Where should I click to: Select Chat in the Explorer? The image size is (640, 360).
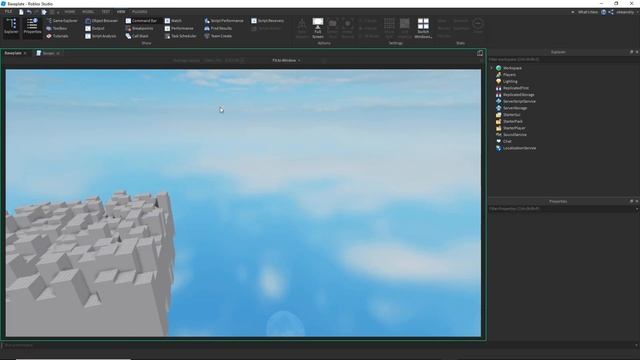tap(507, 141)
